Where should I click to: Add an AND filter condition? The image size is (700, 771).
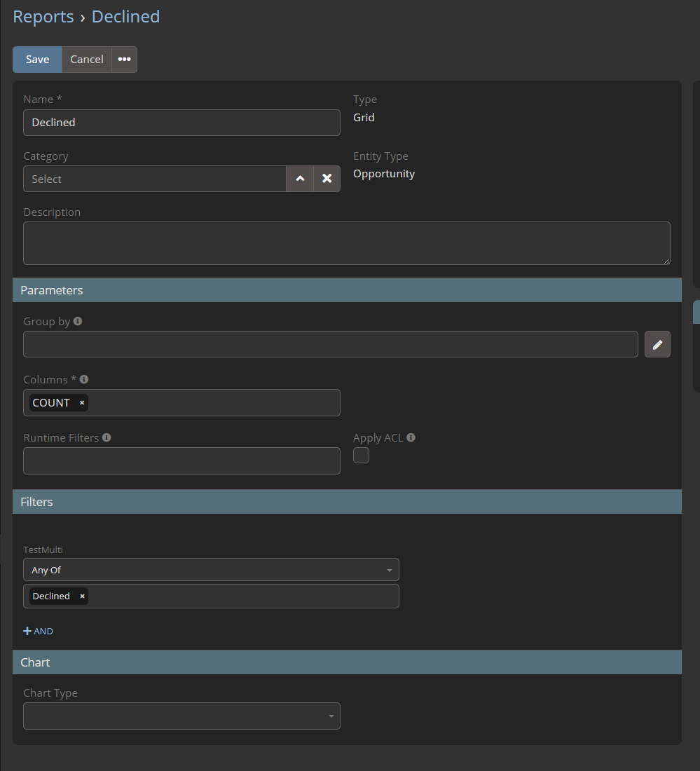(39, 631)
